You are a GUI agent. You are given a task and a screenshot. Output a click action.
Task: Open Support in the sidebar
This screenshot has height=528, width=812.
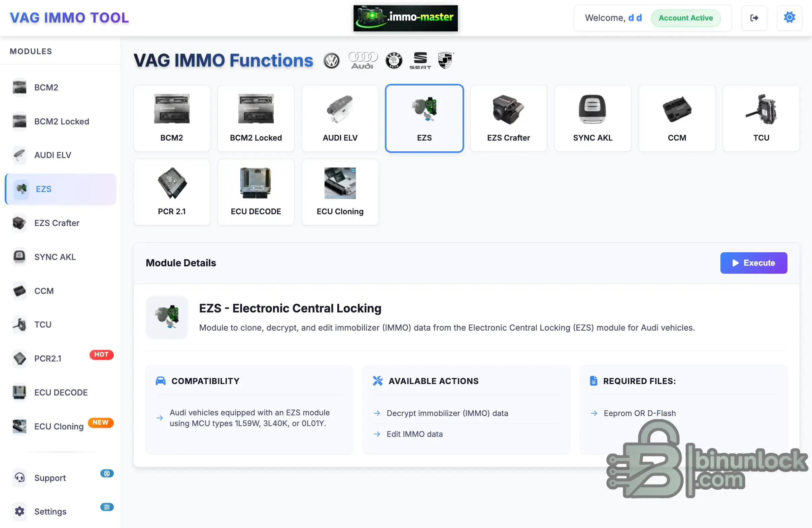point(50,478)
